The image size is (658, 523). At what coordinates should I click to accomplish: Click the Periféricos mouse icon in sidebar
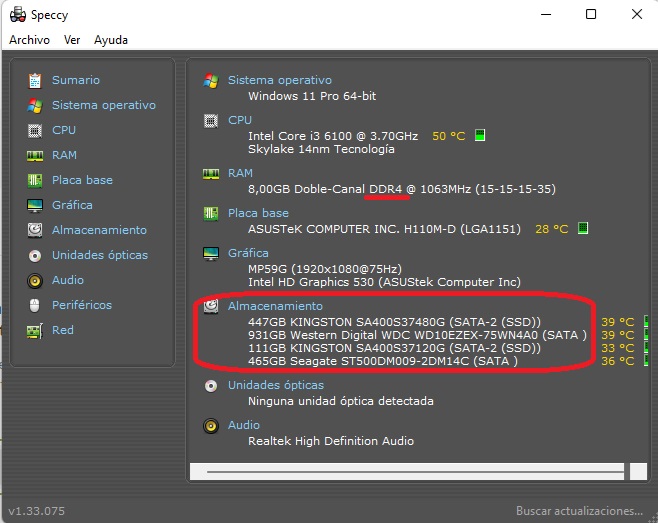[35, 305]
